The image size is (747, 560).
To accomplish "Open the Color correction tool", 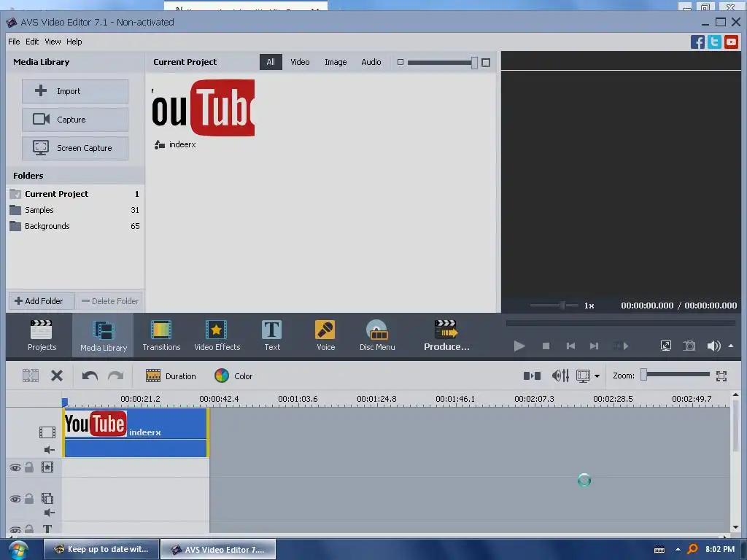I will pos(233,376).
